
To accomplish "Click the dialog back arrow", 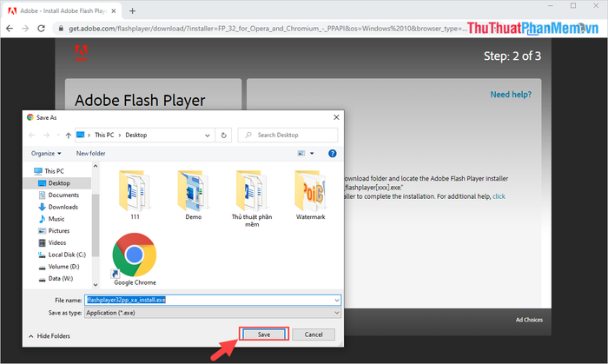I will tap(32, 136).
